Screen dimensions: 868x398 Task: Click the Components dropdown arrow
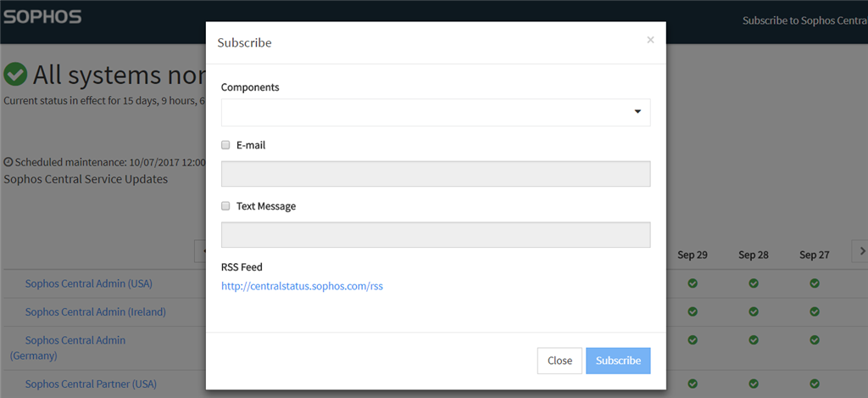(x=637, y=112)
